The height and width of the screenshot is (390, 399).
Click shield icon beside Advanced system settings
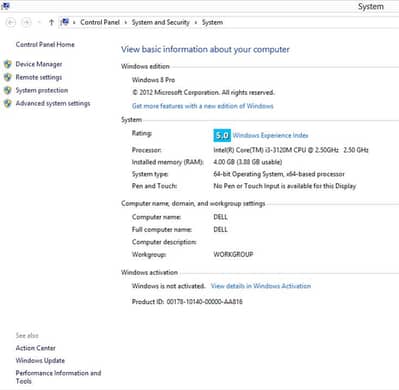[x=8, y=103]
